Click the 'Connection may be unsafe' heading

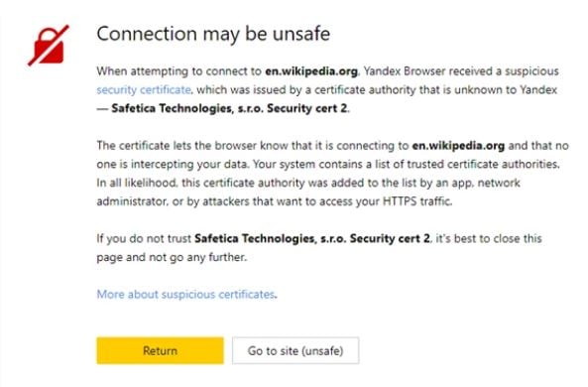(213, 34)
